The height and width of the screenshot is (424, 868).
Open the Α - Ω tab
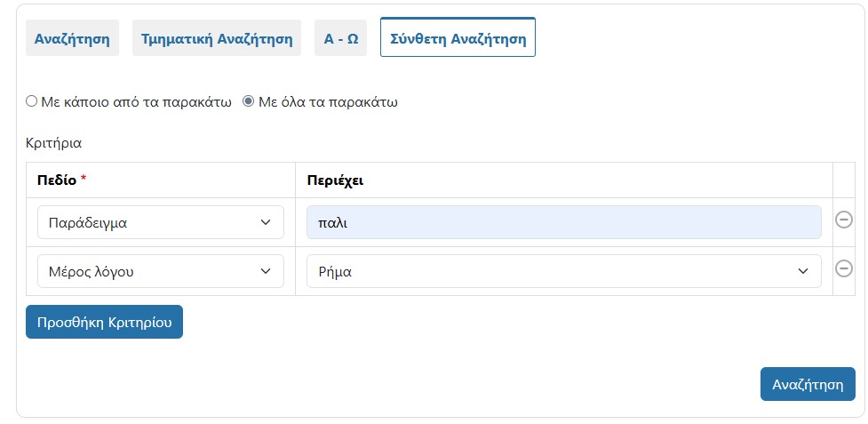340,39
